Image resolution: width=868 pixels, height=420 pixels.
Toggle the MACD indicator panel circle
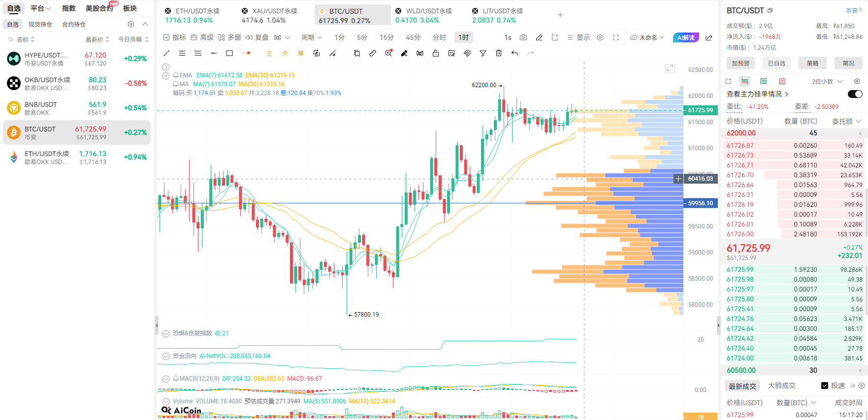pos(166,379)
